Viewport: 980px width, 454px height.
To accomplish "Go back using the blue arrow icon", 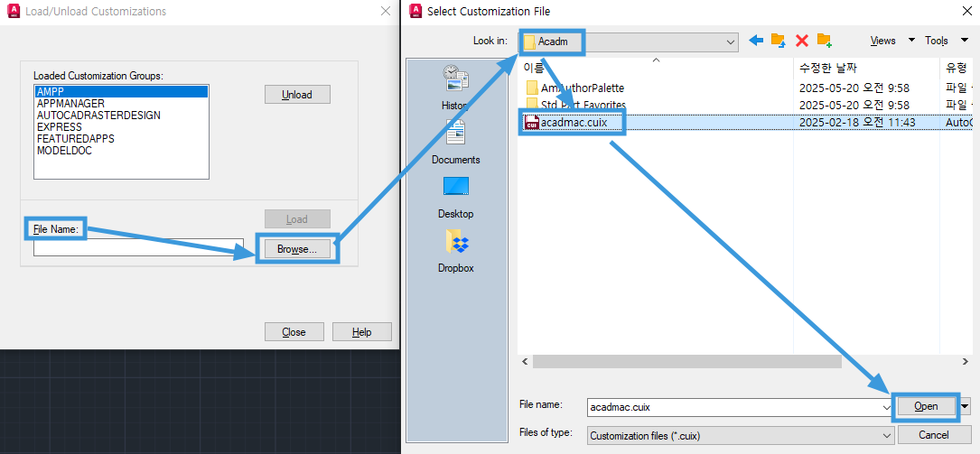I will 756,41.
